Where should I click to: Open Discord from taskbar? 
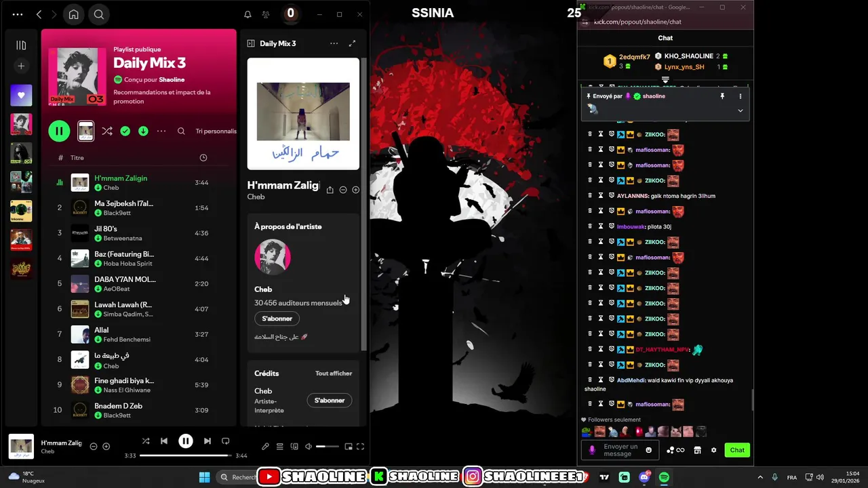click(644, 477)
